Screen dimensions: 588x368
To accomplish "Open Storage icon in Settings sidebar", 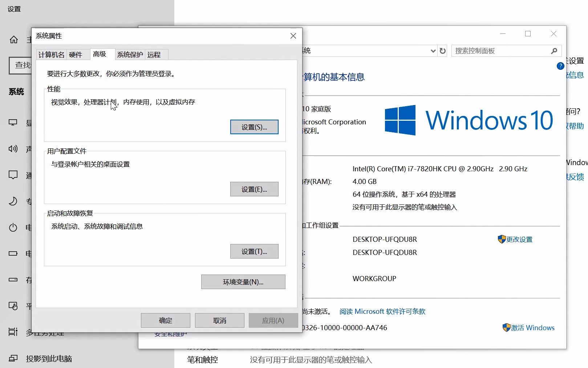I will (13, 280).
